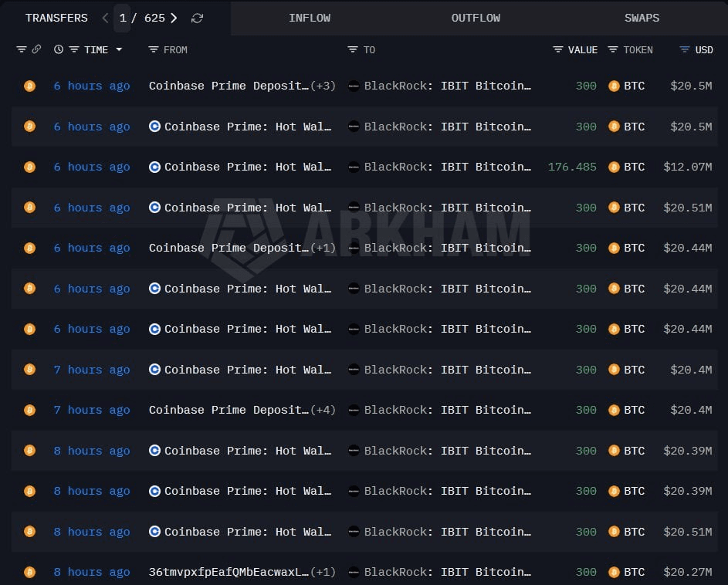Go to previous page of transfers
This screenshot has width=728, height=585.
105,18
